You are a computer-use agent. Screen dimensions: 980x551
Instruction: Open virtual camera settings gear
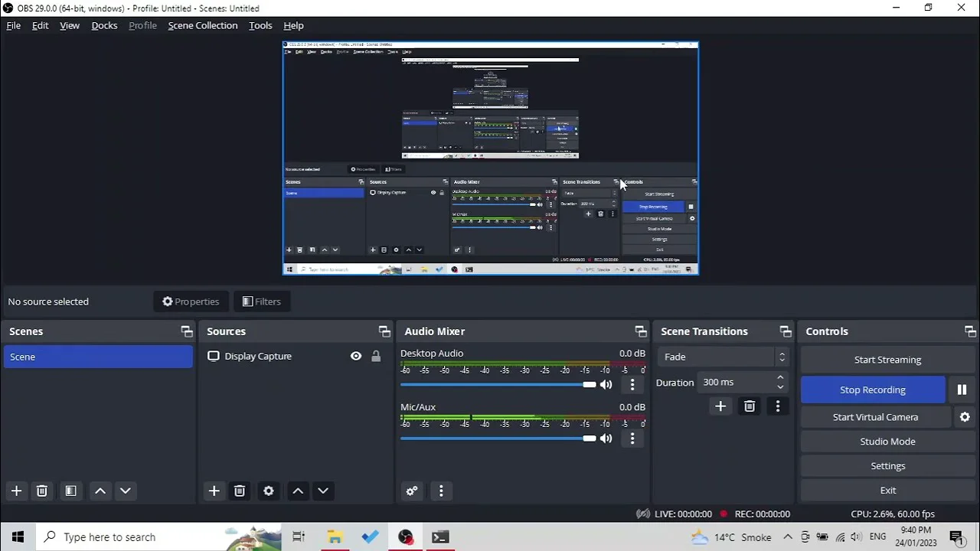pyautogui.click(x=965, y=417)
